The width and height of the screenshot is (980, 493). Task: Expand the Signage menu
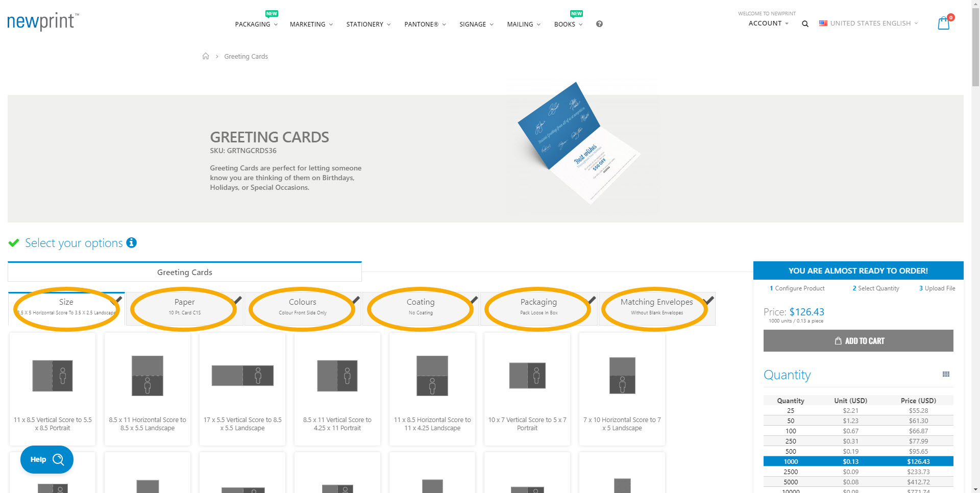click(476, 24)
